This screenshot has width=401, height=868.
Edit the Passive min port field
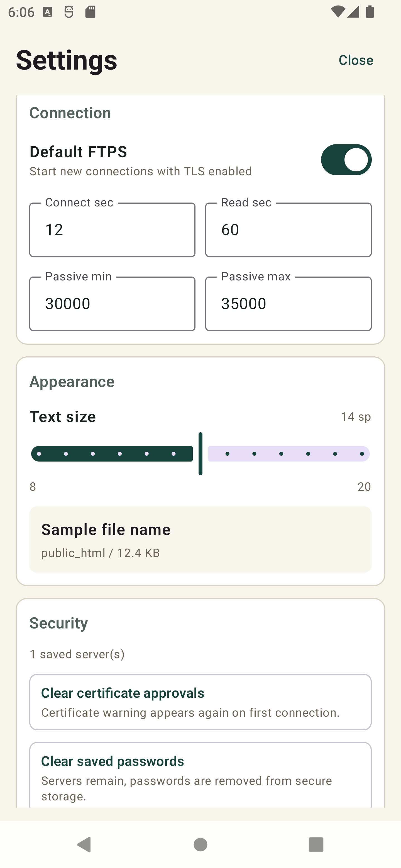(112, 304)
